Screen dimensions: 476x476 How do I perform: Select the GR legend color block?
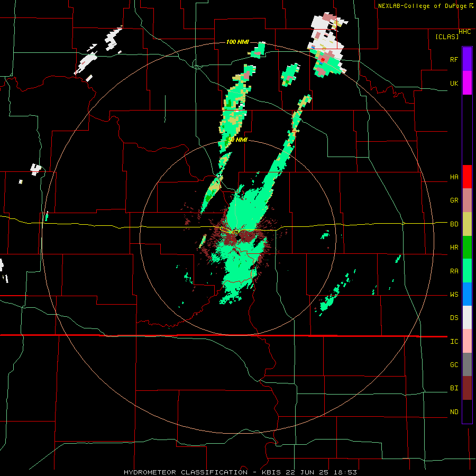click(467, 200)
